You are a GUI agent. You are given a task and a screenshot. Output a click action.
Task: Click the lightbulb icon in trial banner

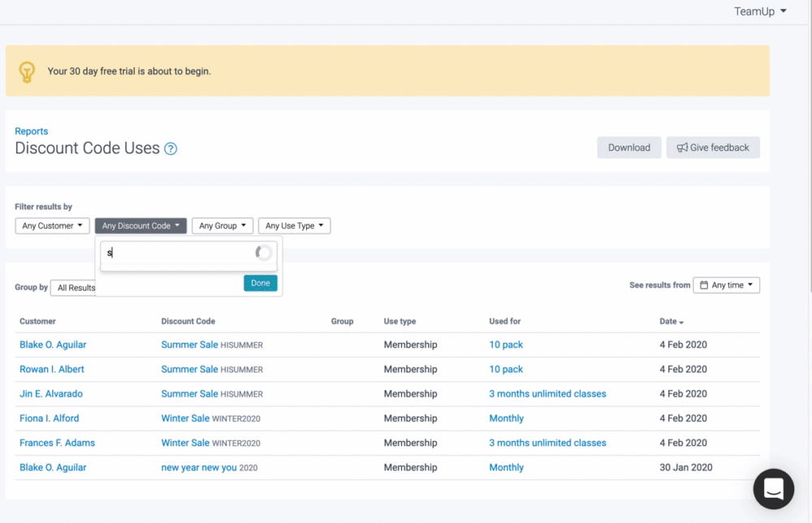(x=28, y=71)
